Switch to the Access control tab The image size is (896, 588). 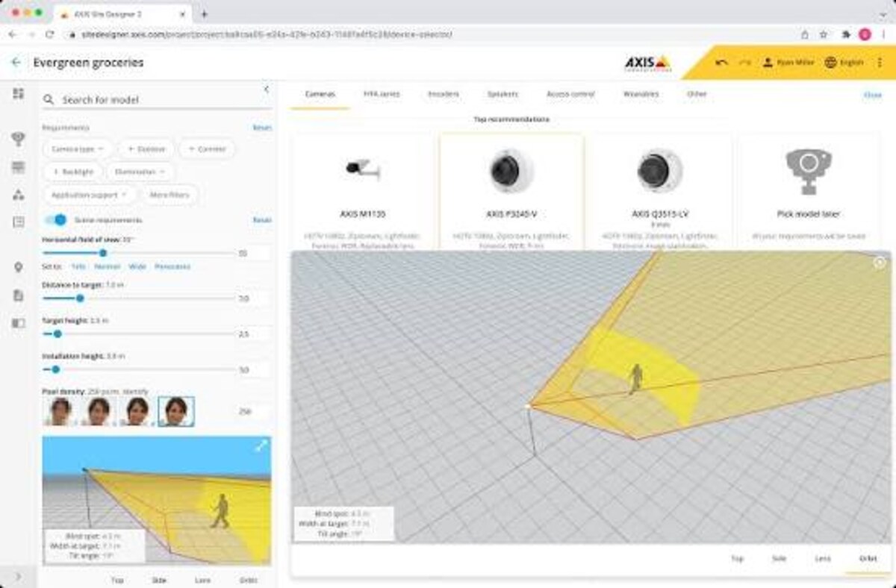[x=570, y=95]
